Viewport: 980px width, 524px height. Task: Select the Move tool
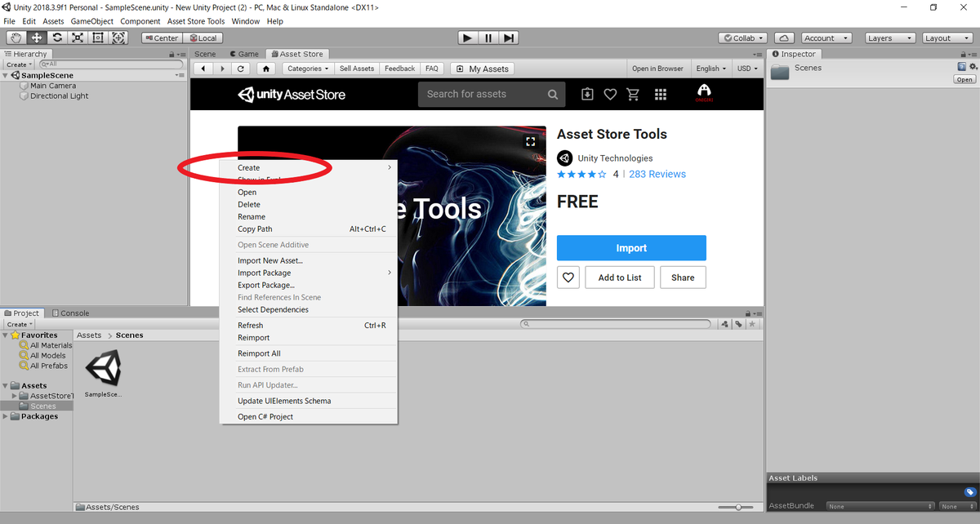(37, 38)
